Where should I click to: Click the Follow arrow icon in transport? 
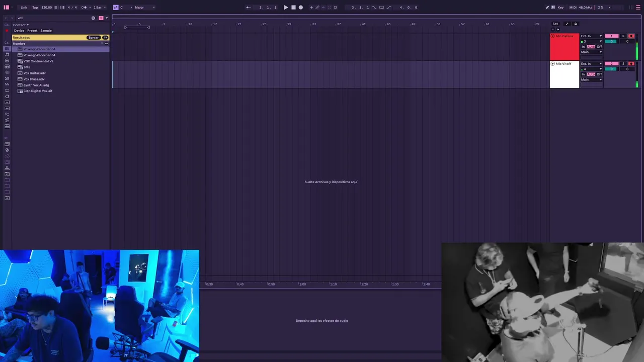tap(248, 8)
